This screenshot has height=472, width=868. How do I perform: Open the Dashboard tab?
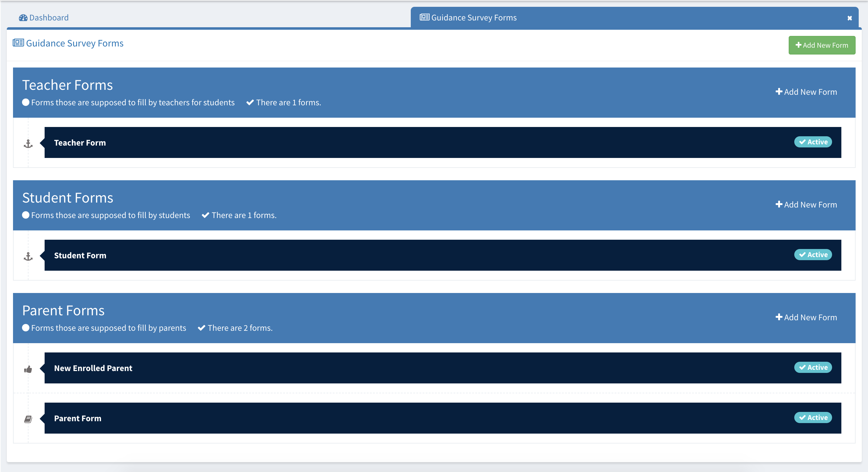44,18
